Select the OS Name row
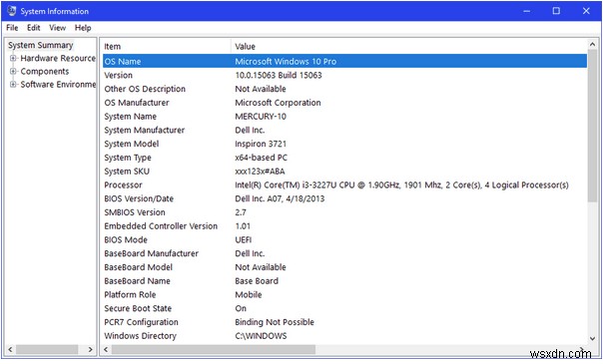603x364 pixels. coord(344,62)
